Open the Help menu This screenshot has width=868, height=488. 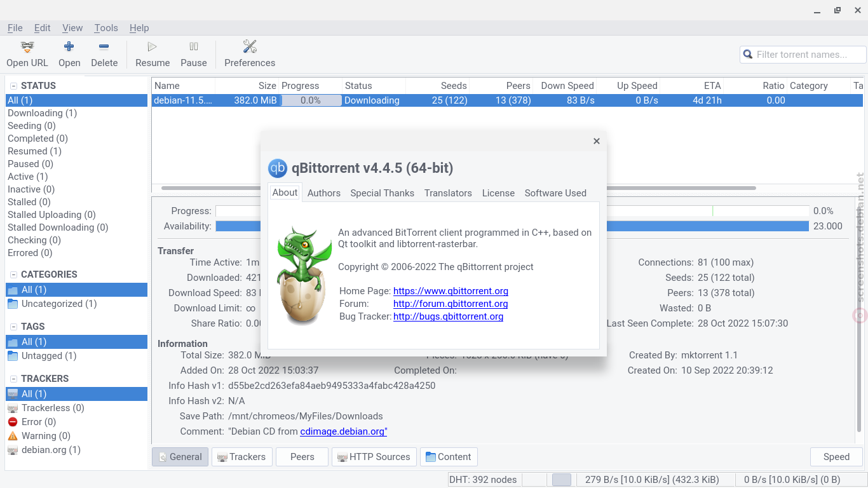pos(139,28)
